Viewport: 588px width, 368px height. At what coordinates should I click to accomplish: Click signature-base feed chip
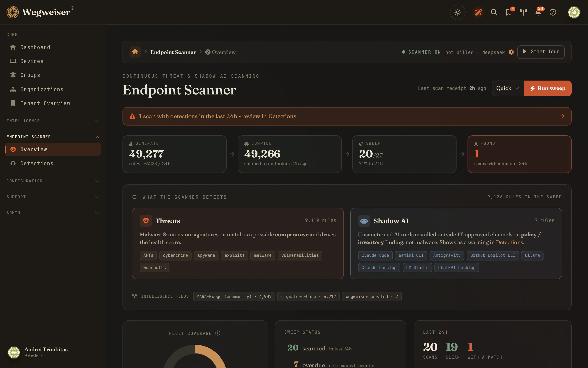tap(308, 297)
